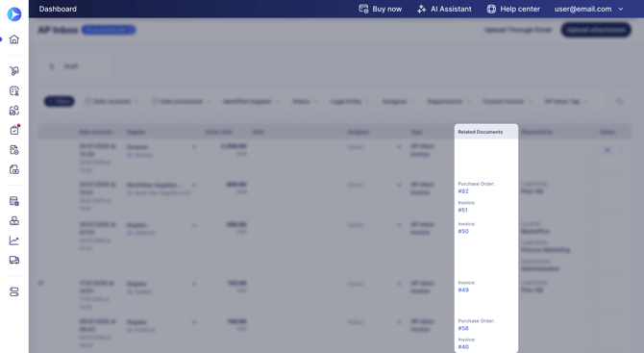644x353 pixels.
Task: Select the clipboard icon with red notification dot
Action: click(14, 130)
